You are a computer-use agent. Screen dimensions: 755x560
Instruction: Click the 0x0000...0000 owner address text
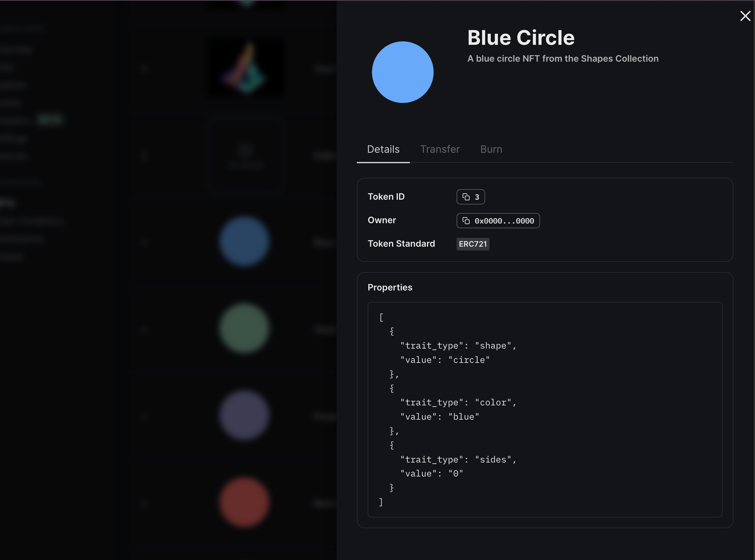[x=504, y=221]
